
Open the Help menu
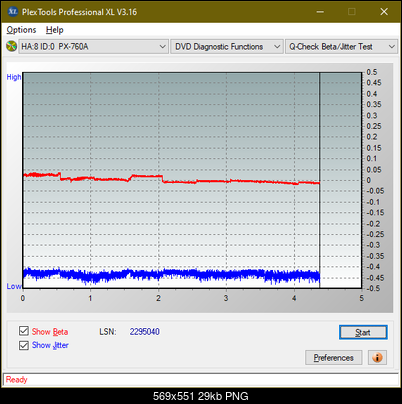tap(54, 30)
